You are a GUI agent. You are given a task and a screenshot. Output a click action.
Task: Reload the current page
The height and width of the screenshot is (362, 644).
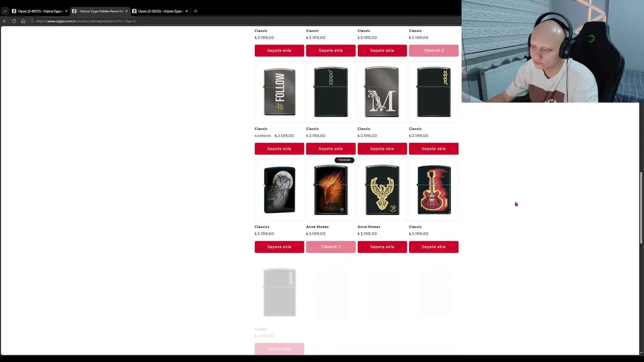tap(14, 21)
